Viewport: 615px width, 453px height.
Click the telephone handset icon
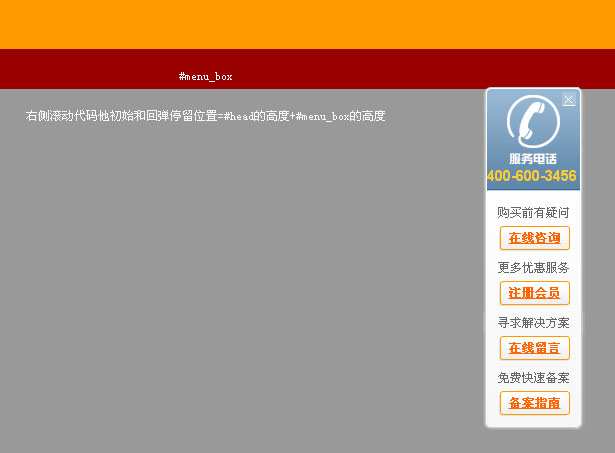point(532,122)
